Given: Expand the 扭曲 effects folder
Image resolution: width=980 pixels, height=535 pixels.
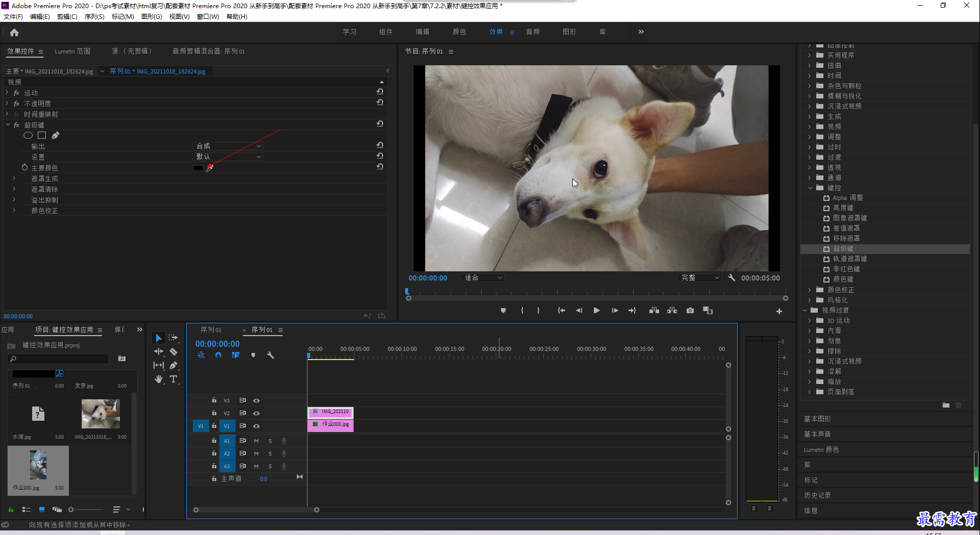Looking at the screenshot, I should tap(809, 65).
